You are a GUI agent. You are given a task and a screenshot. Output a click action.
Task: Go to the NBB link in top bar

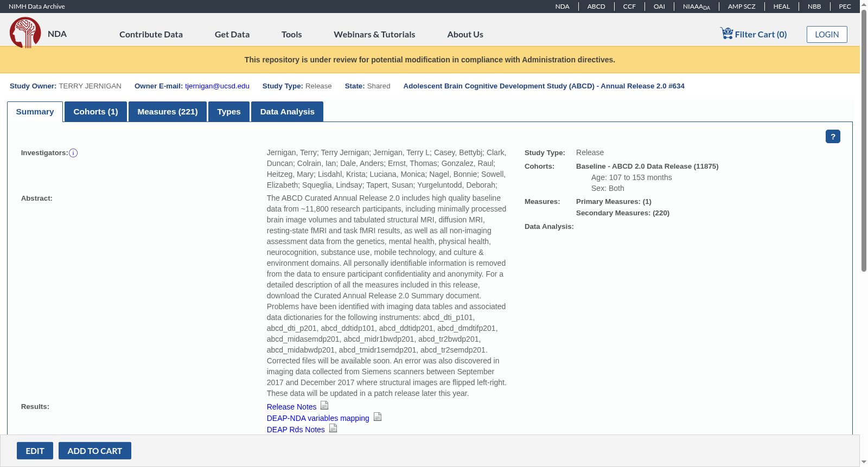(x=814, y=7)
